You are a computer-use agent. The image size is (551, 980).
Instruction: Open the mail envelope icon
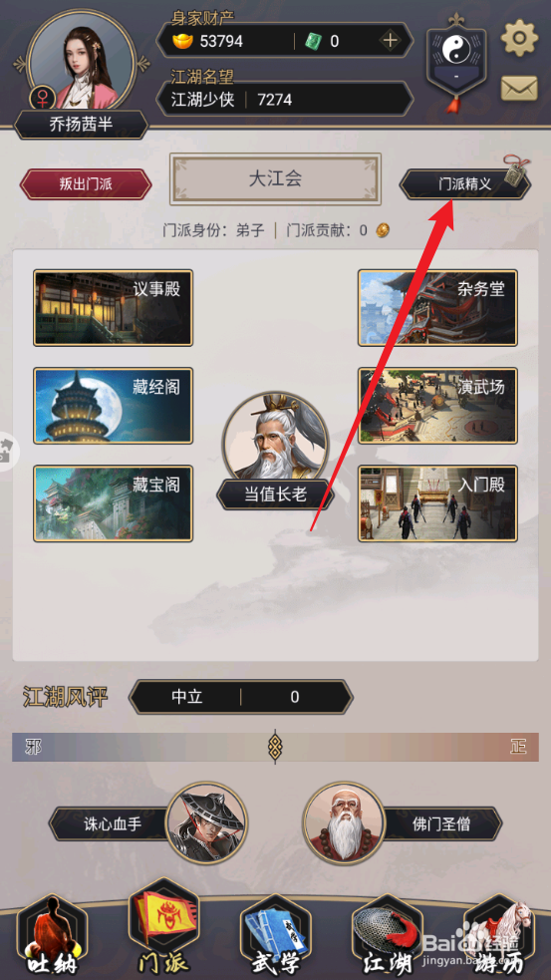point(519,88)
